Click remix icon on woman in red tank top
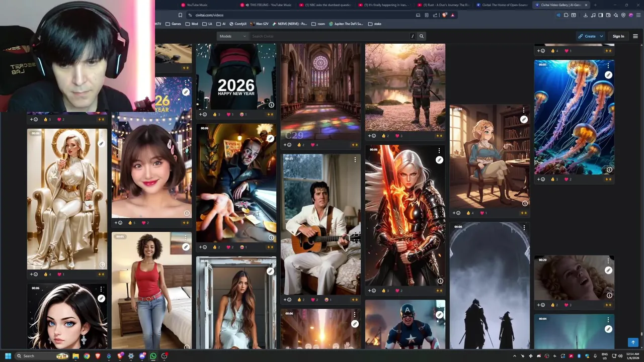Image resolution: width=644 pixels, height=362 pixels. pyautogui.click(x=186, y=247)
